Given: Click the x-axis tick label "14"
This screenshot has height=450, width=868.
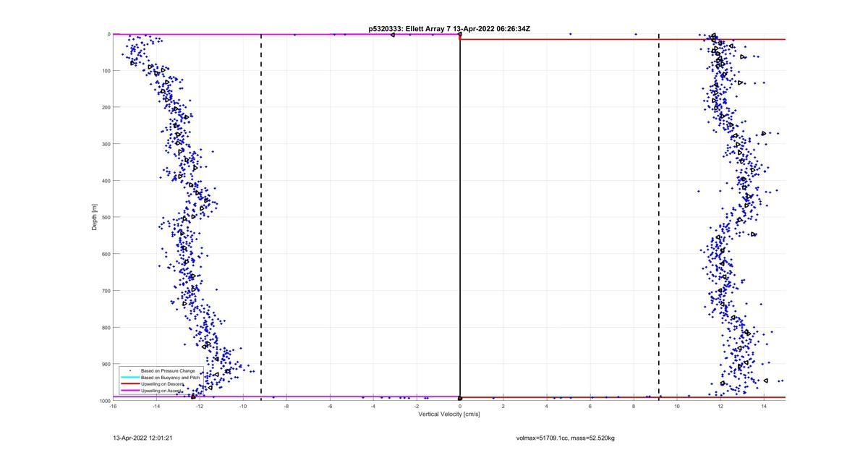Looking at the screenshot, I should pyautogui.click(x=764, y=406).
